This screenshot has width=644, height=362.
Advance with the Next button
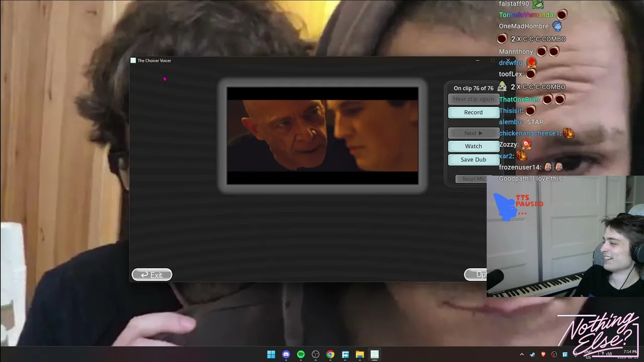click(x=473, y=133)
